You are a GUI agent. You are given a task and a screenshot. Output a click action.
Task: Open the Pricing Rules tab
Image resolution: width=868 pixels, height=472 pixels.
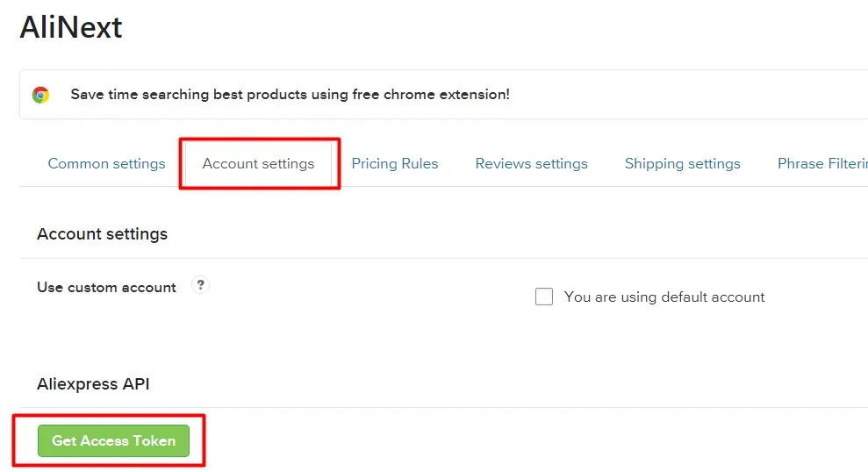click(395, 164)
